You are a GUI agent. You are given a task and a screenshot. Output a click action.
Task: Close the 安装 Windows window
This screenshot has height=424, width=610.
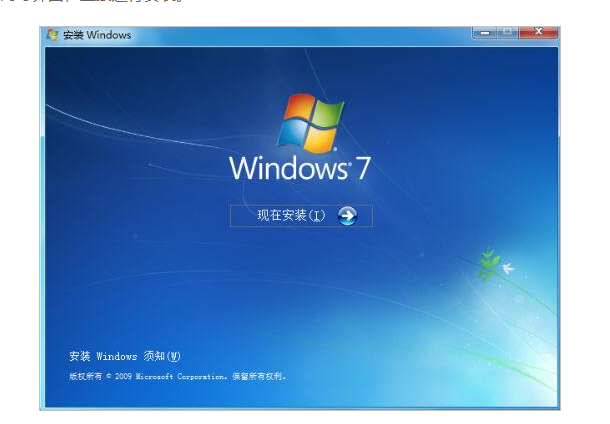coord(538,32)
